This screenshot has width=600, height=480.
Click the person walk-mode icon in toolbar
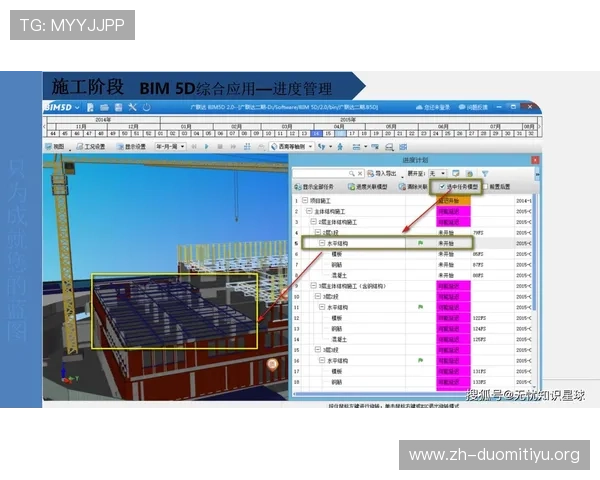[340, 147]
